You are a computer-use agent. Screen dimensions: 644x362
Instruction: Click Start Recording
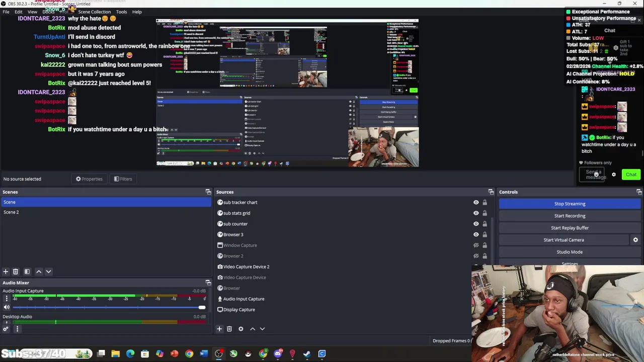click(x=570, y=216)
